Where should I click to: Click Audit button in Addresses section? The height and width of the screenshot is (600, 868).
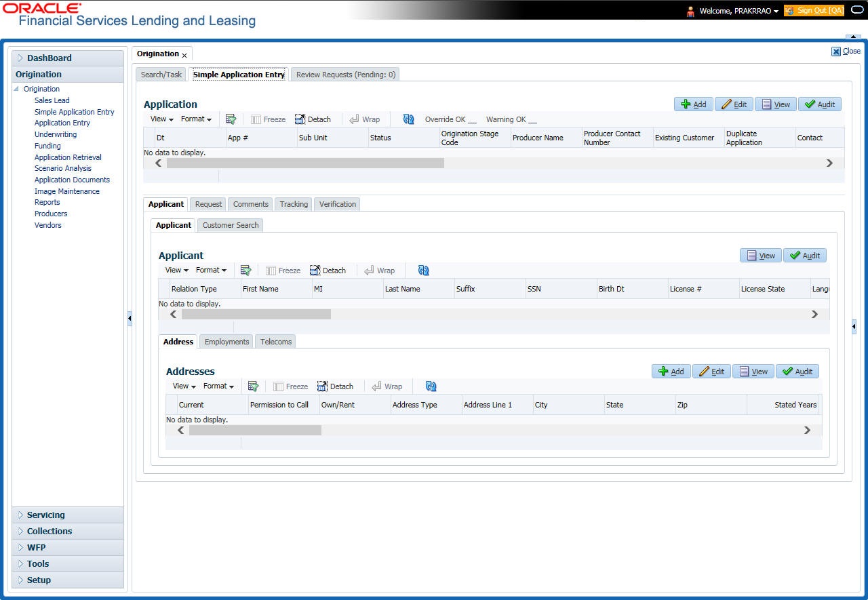(x=797, y=372)
